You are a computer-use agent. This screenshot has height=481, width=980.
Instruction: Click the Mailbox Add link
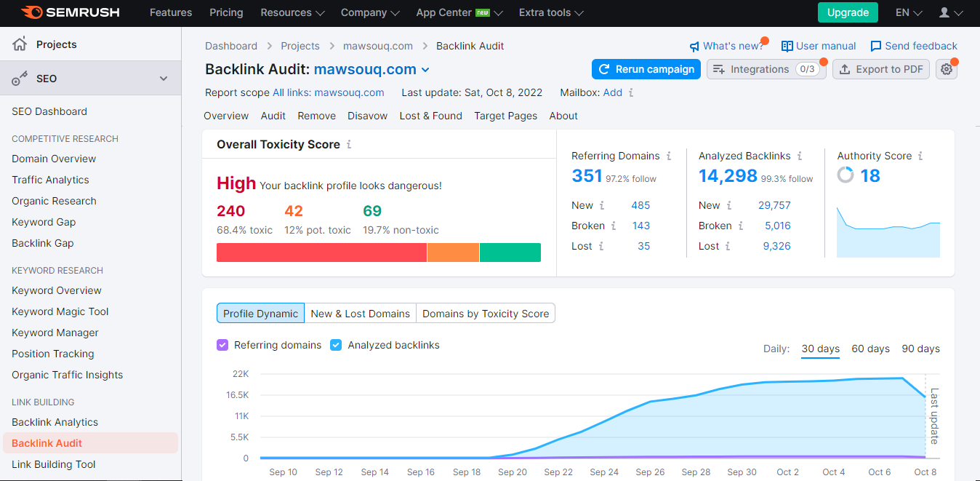pos(613,92)
